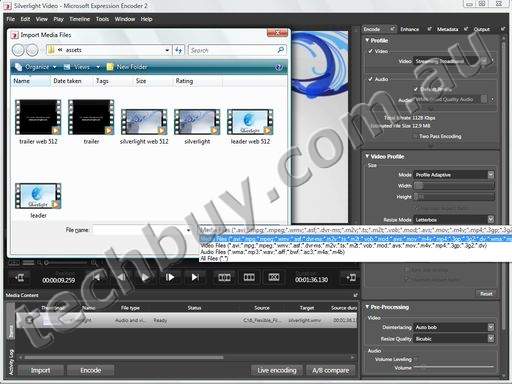
Task: Open the Window menu
Action: (x=125, y=19)
